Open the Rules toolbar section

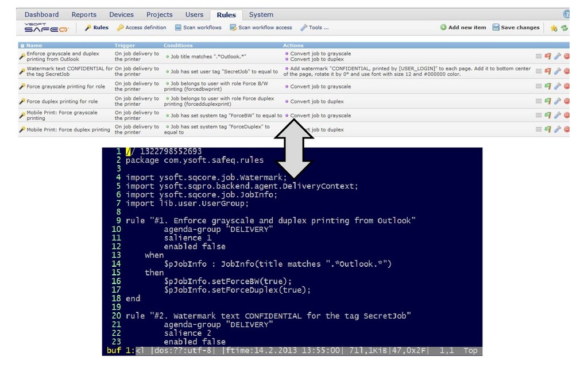click(x=96, y=28)
